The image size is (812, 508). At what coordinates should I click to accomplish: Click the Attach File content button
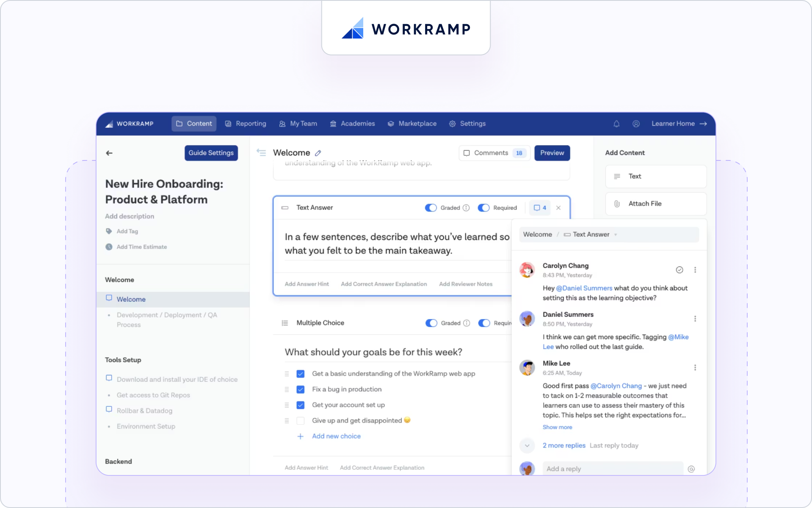tap(656, 204)
